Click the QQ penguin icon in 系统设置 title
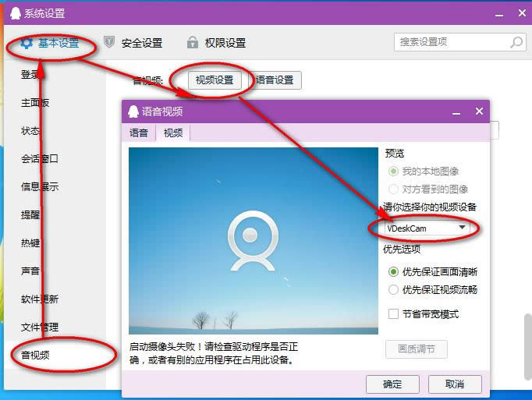 coord(13,13)
